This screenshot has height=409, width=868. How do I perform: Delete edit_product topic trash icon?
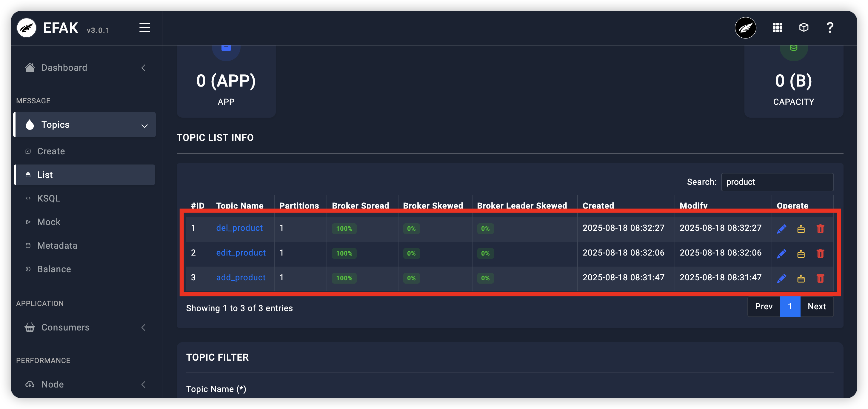click(820, 253)
